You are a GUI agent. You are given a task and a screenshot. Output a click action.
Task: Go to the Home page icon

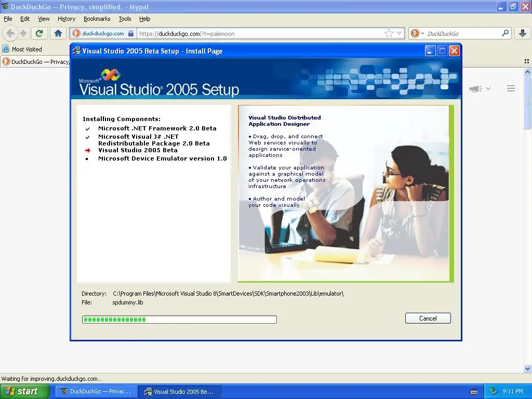(58, 33)
